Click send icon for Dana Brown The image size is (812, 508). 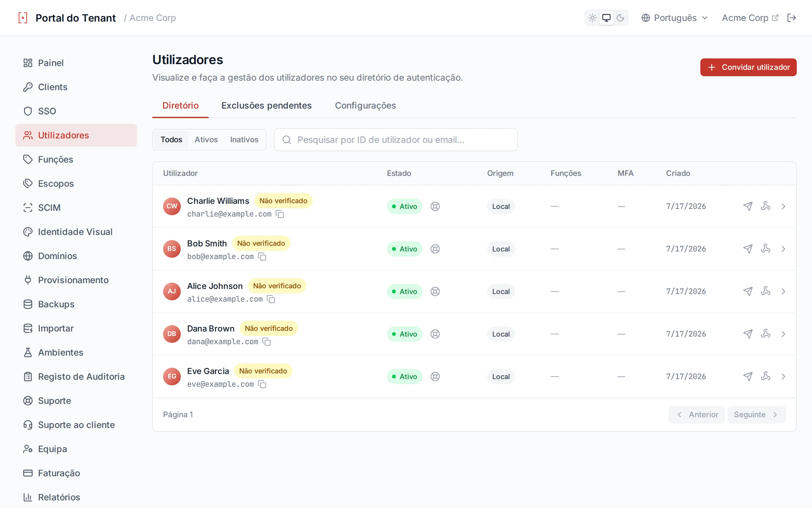(x=748, y=334)
